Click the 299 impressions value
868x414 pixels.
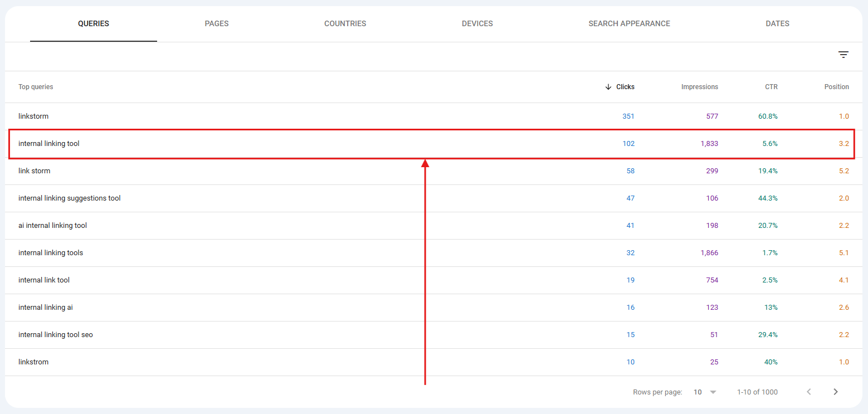click(x=712, y=171)
